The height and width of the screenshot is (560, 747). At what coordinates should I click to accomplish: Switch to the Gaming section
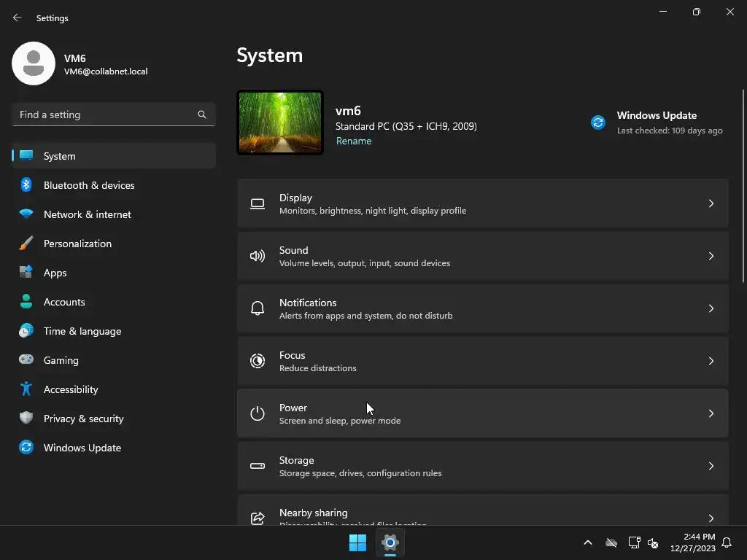coord(113,360)
